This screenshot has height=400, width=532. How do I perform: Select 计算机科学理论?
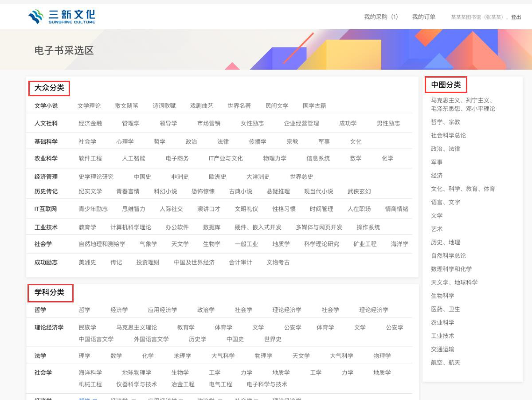[131, 227]
